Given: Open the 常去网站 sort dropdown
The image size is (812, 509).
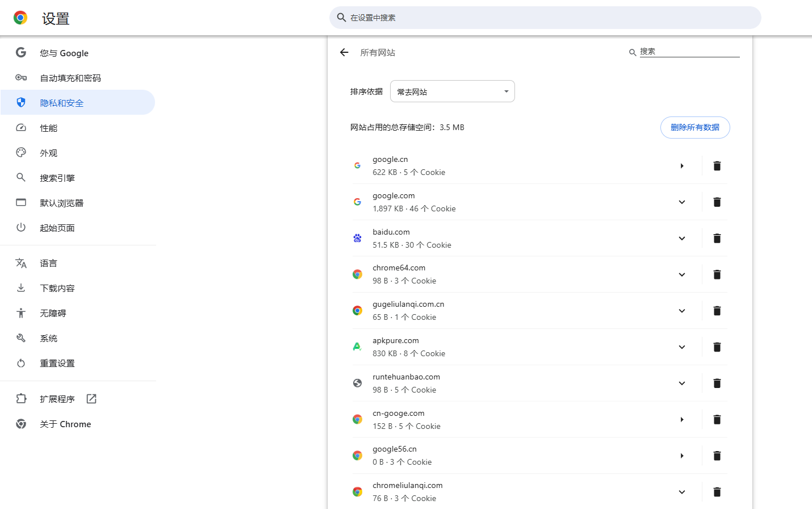Looking at the screenshot, I should tap(452, 91).
